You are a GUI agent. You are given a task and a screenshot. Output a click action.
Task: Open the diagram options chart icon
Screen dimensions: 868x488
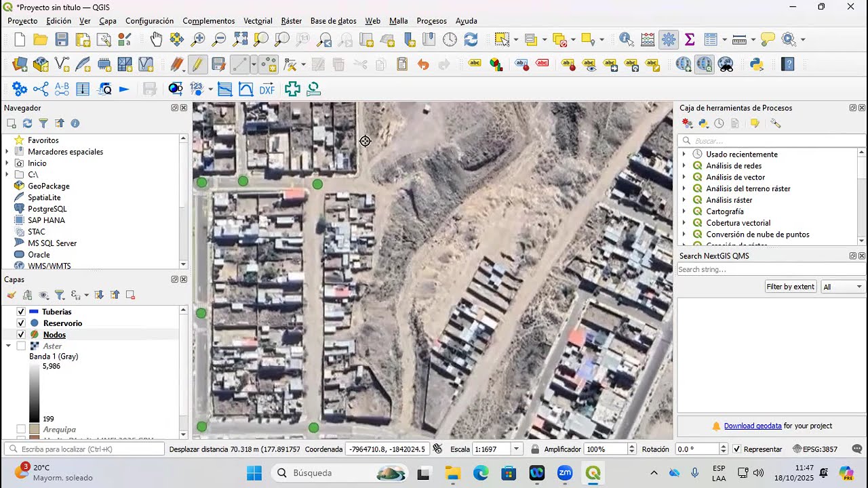496,64
